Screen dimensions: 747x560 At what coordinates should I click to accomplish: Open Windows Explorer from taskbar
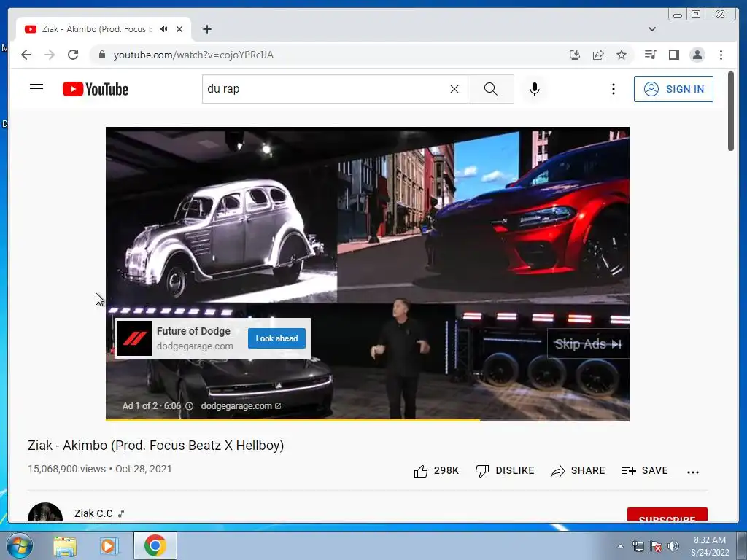(x=65, y=545)
